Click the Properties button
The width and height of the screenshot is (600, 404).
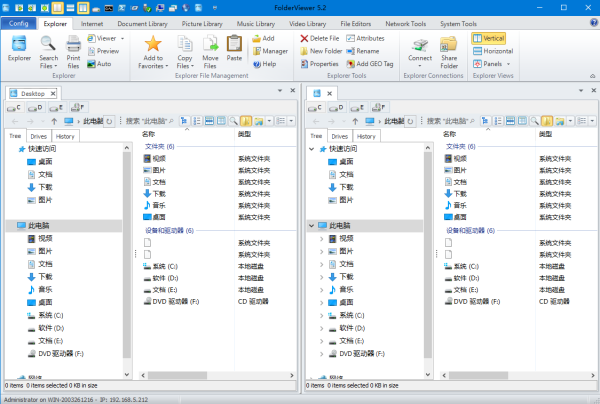tap(318, 63)
